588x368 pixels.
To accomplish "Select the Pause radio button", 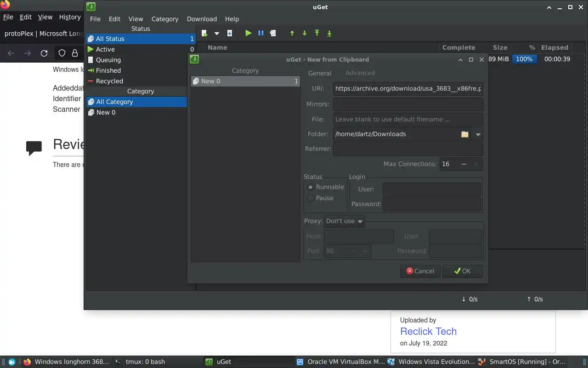I will pyautogui.click(x=311, y=198).
